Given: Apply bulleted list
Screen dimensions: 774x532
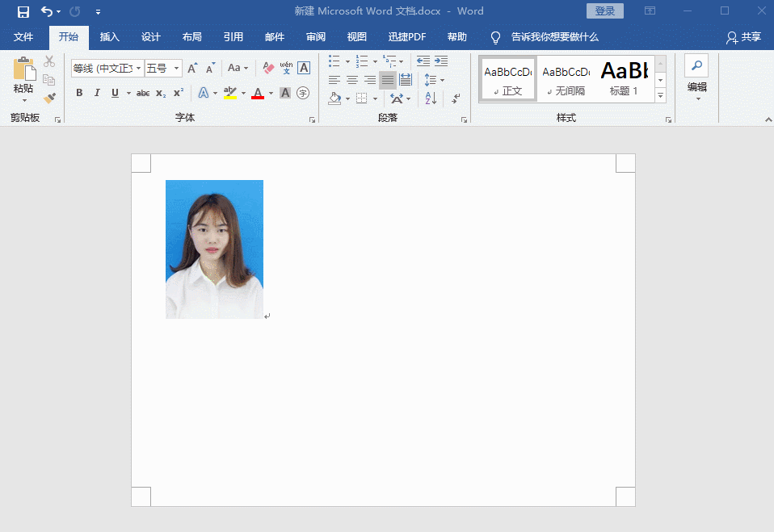Looking at the screenshot, I should pyautogui.click(x=334, y=61).
